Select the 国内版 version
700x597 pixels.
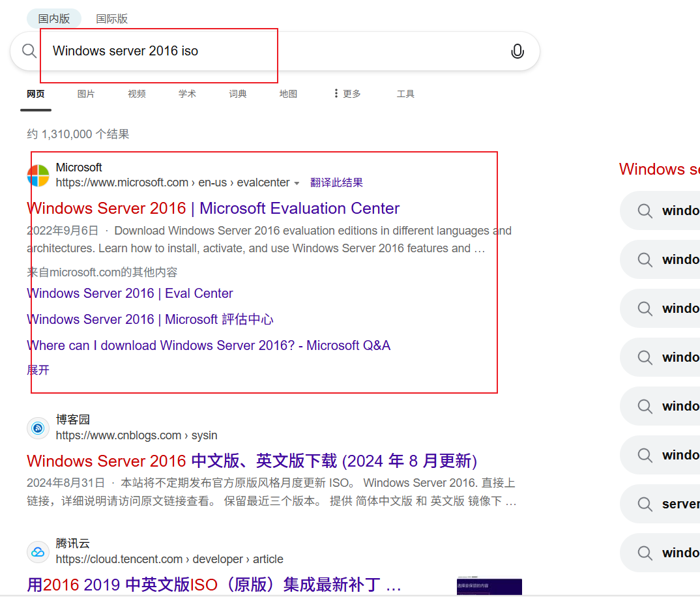click(x=53, y=18)
